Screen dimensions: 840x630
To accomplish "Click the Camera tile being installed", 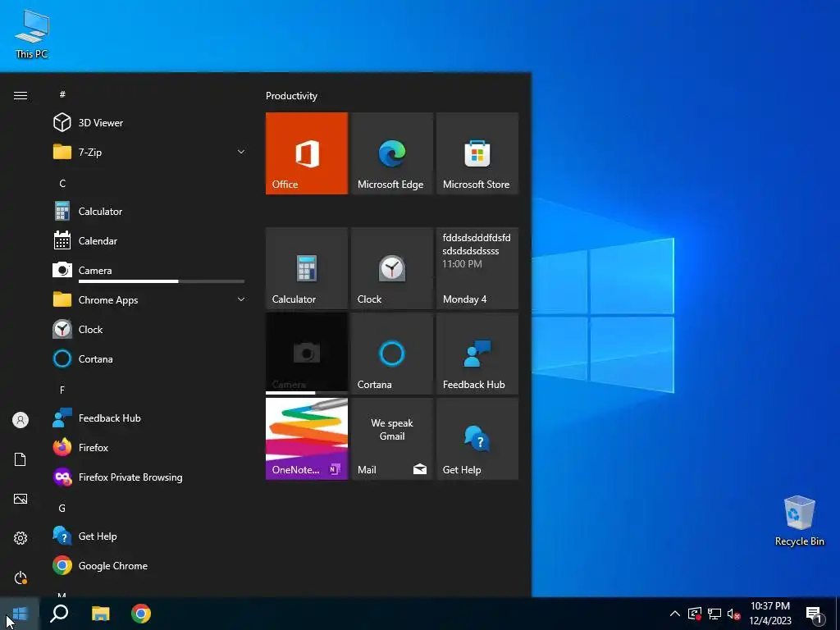I will (307, 354).
